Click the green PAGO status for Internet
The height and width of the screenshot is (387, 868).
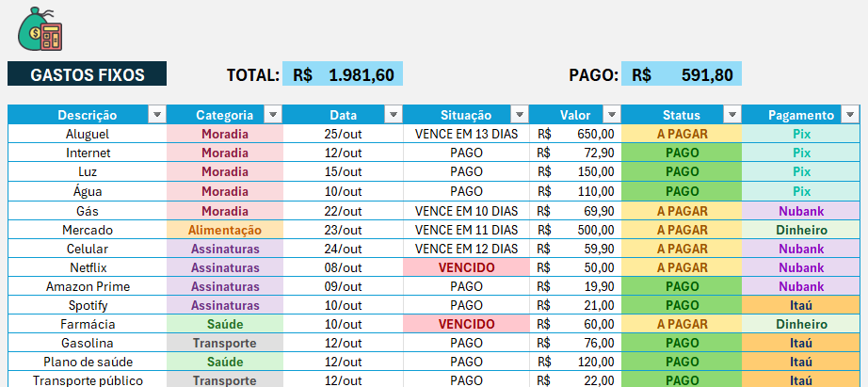pos(682,153)
